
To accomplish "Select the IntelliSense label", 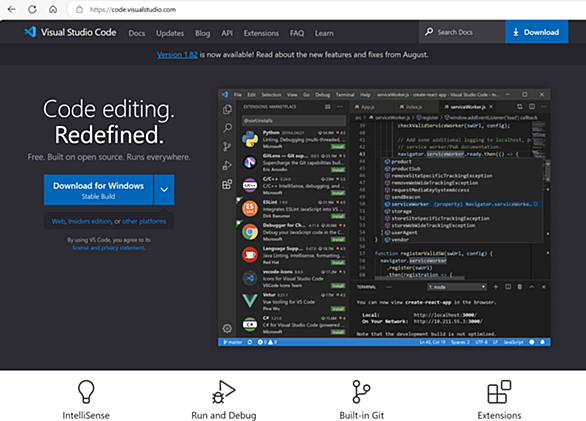I will point(86,415).
